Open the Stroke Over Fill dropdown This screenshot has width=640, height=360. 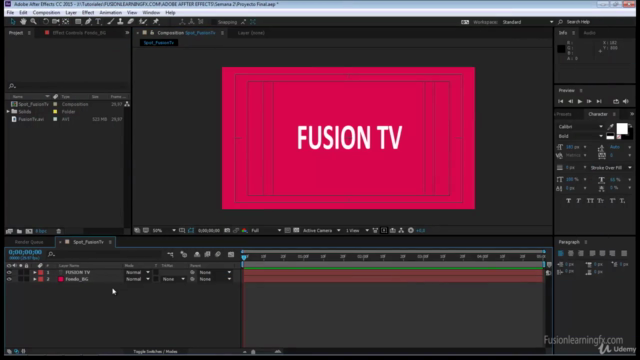click(610, 168)
